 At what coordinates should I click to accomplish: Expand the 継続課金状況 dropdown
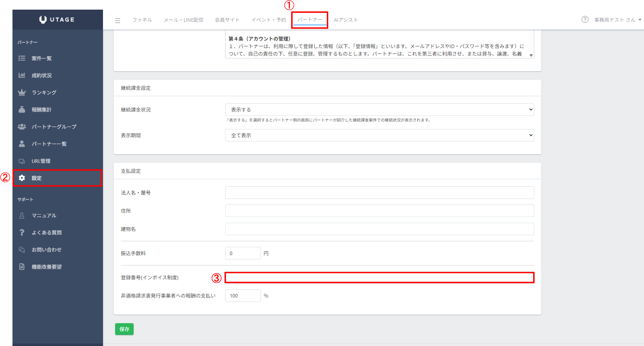coord(379,110)
